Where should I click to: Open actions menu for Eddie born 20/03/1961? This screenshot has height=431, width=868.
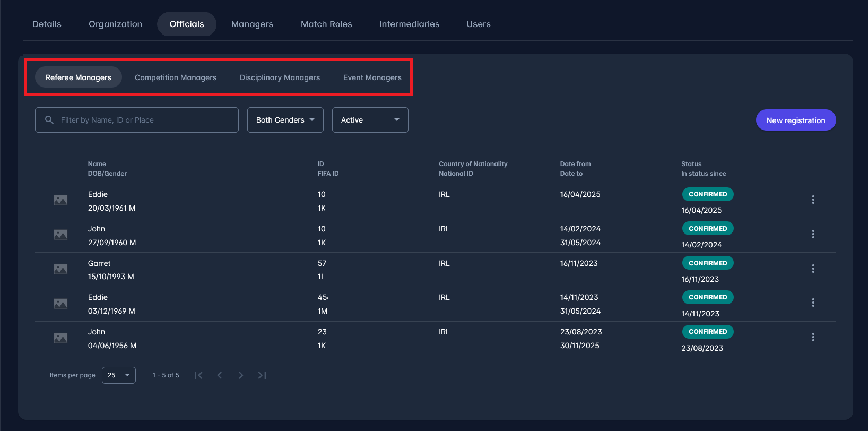[813, 200]
